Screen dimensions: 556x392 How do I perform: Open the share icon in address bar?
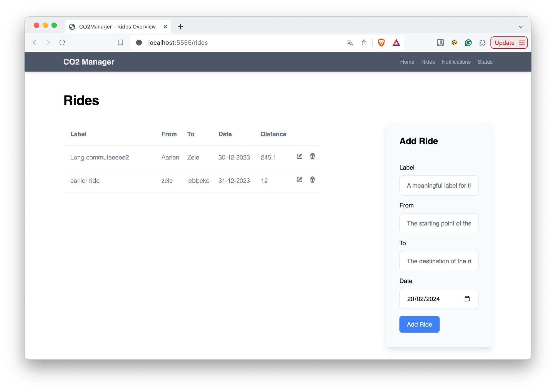click(364, 43)
